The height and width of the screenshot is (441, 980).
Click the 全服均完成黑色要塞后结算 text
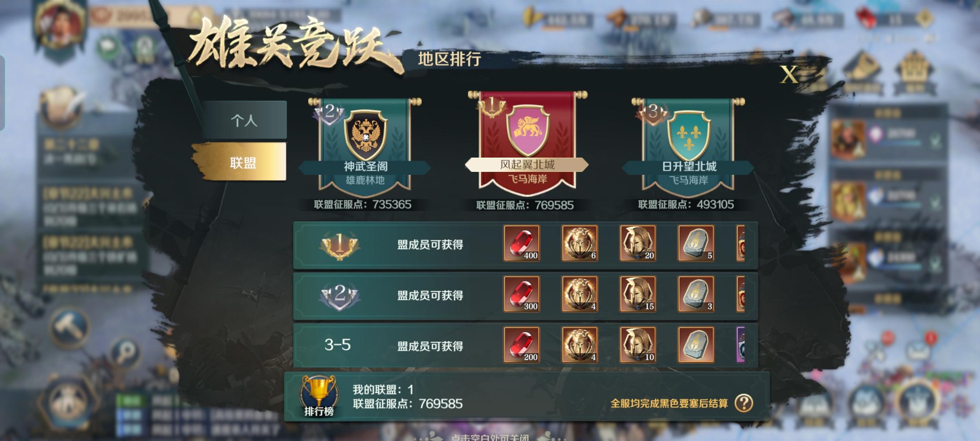pyautogui.click(x=669, y=403)
